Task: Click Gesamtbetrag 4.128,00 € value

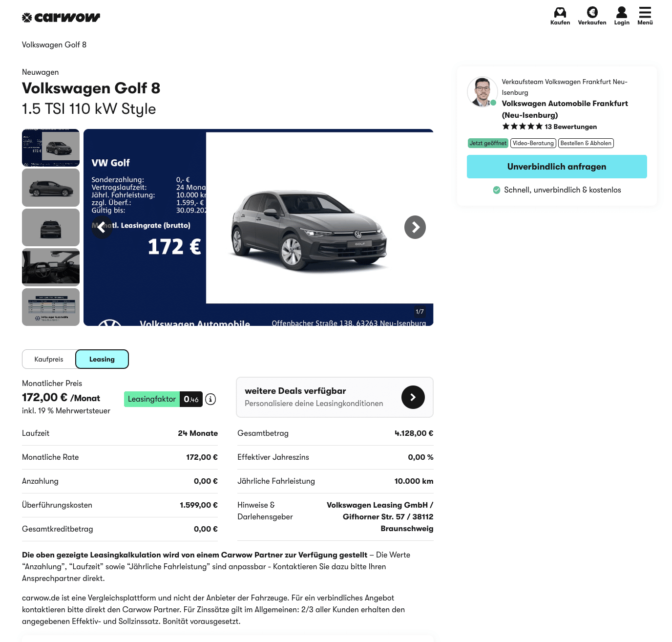Action: click(414, 433)
